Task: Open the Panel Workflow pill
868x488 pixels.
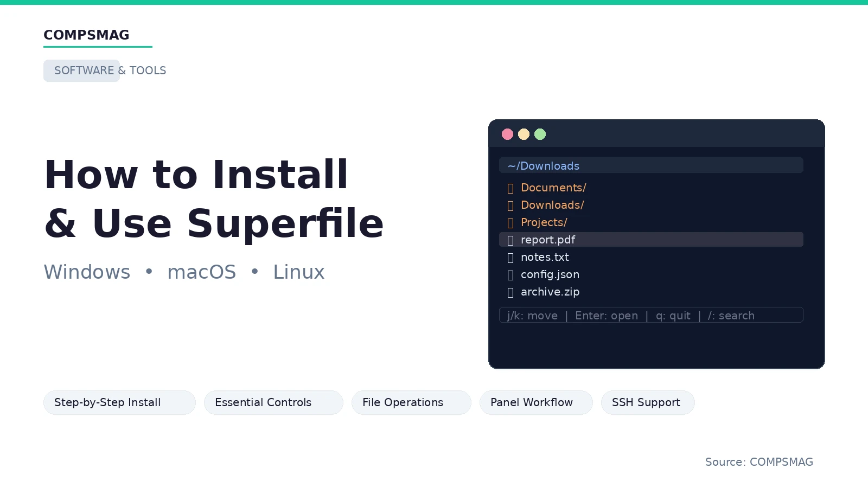Action: 536,402
